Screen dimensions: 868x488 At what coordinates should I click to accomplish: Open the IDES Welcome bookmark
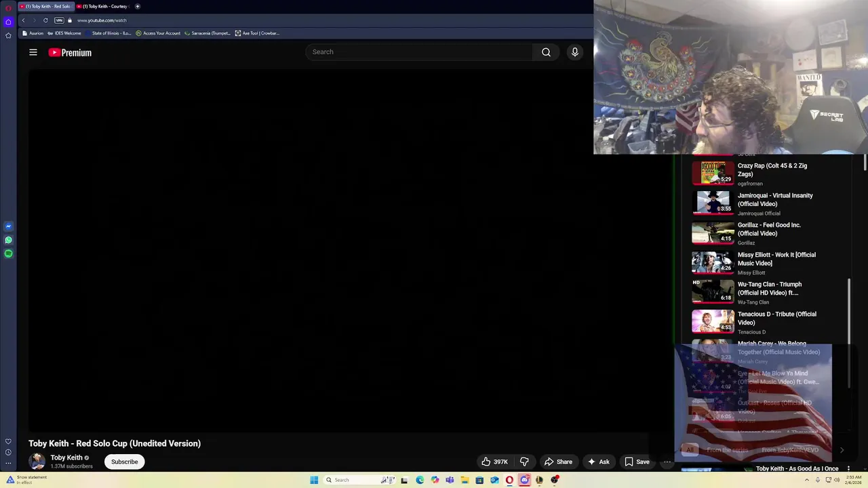64,33
